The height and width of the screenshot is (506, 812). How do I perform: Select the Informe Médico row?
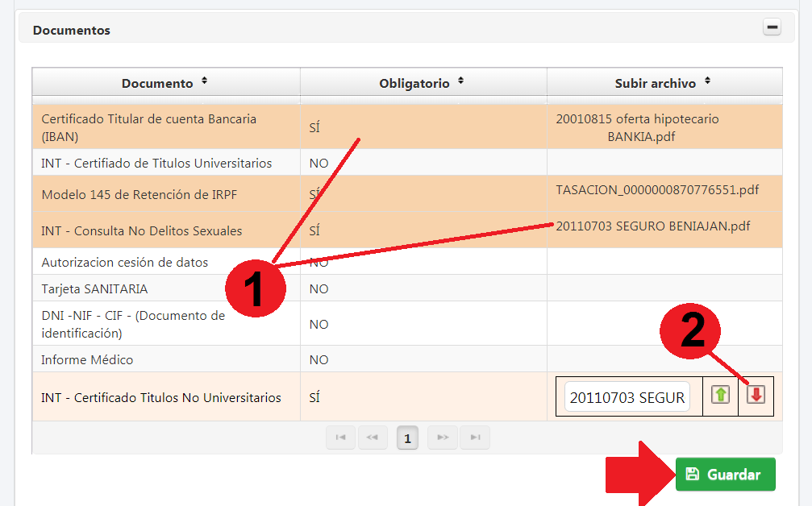tap(87, 359)
